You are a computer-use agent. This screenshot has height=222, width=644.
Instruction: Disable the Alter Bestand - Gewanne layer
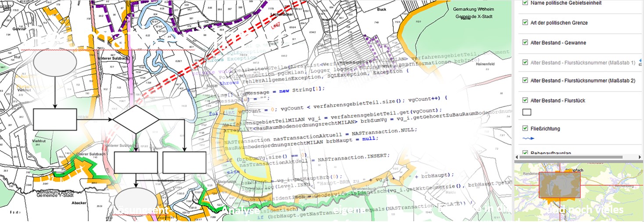[525, 42]
